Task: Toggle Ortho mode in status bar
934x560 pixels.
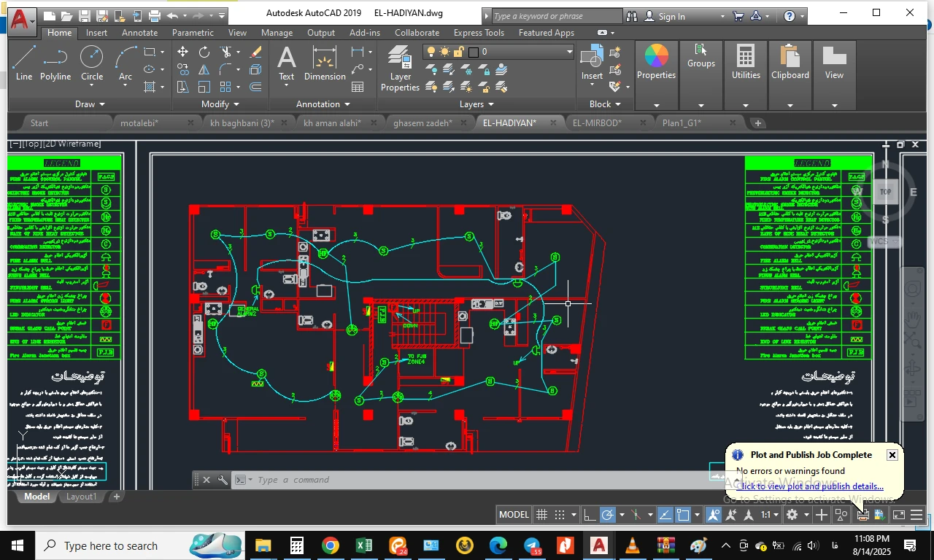Action: [590, 515]
